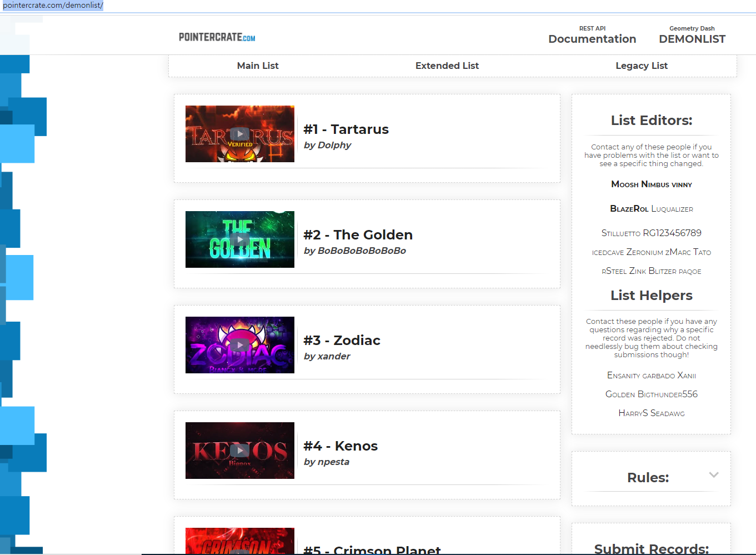Select list editor name Nimbus
Image resolution: width=756 pixels, height=555 pixels.
pos(655,184)
